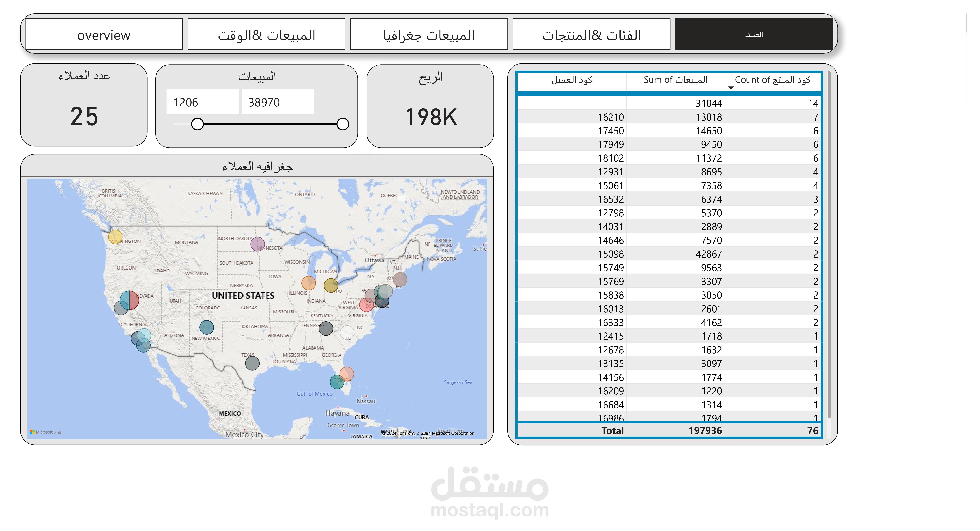This screenshot has width=980, height=531.
Task: Go to الفئات &المنتجات tab
Action: [x=591, y=35]
